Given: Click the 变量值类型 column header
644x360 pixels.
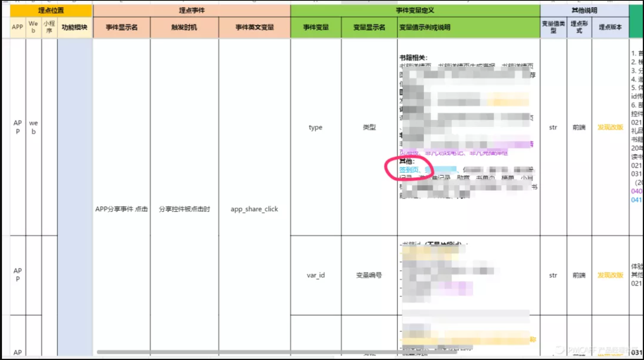Looking at the screenshot, I should (x=553, y=27).
